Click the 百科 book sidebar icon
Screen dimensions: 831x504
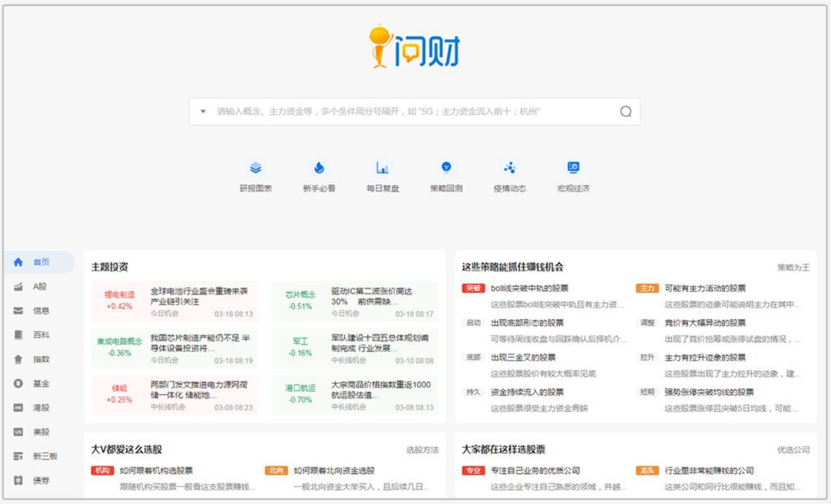(x=19, y=335)
